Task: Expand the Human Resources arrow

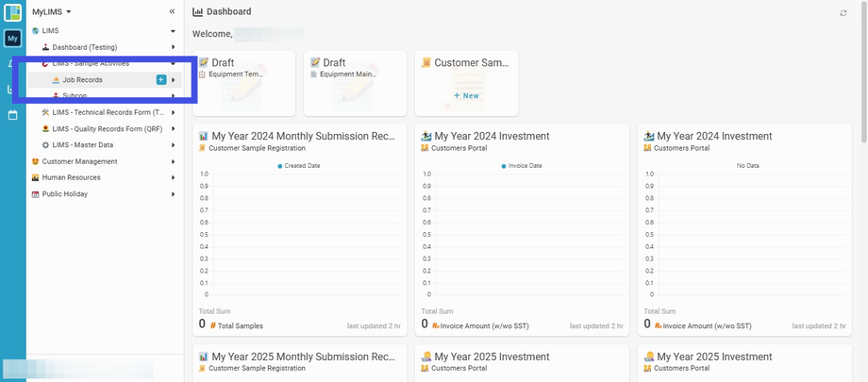Action: [x=173, y=177]
